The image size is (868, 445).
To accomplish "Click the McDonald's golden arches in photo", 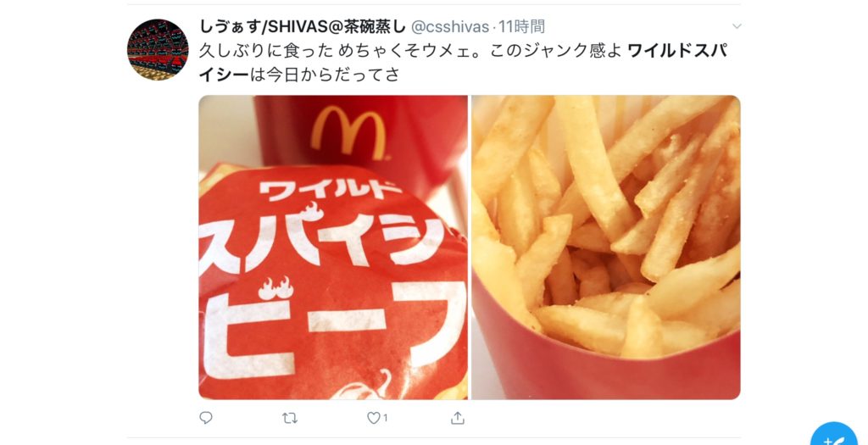I will point(348,132).
